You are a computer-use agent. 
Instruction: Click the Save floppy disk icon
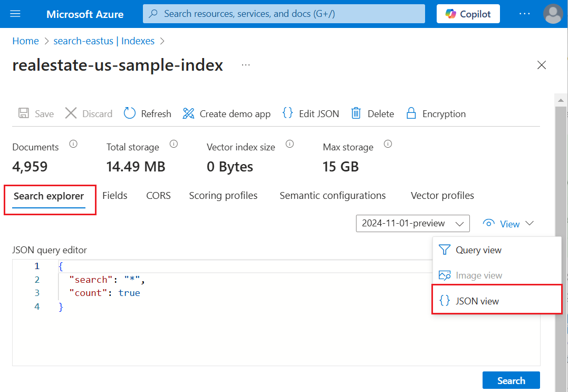click(24, 113)
